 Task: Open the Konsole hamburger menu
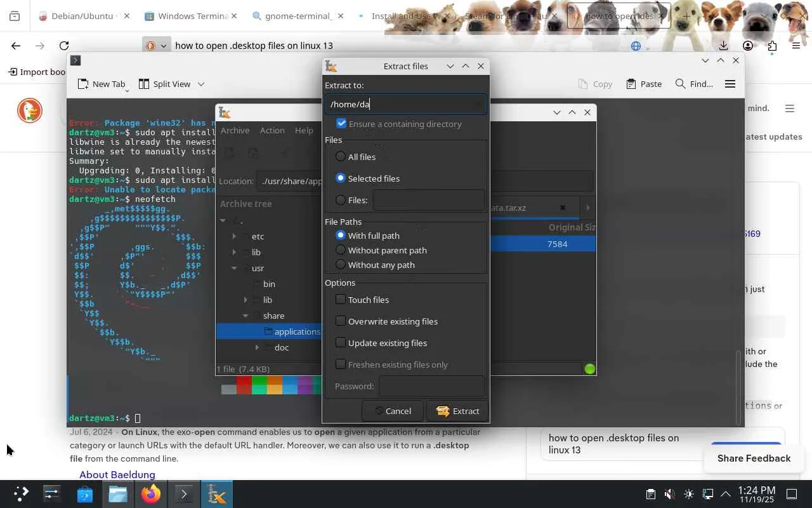tap(730, 84)
